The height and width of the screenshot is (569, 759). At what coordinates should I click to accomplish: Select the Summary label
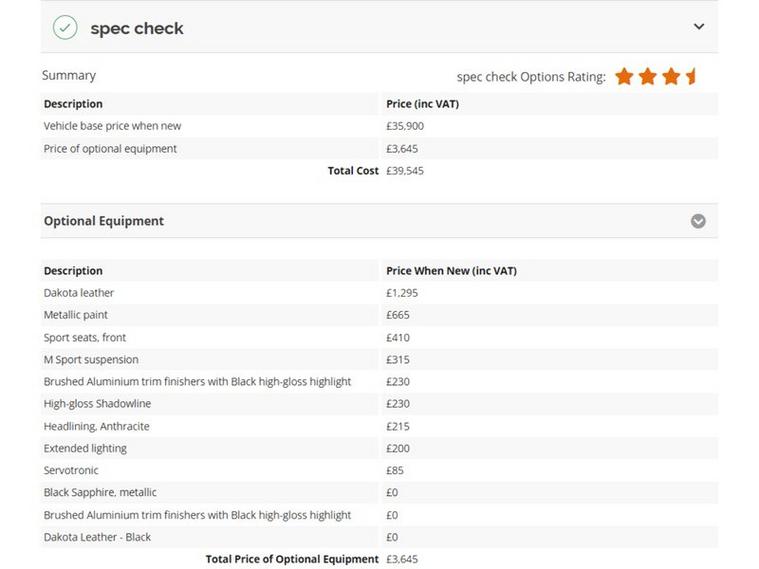coord(69,75)
